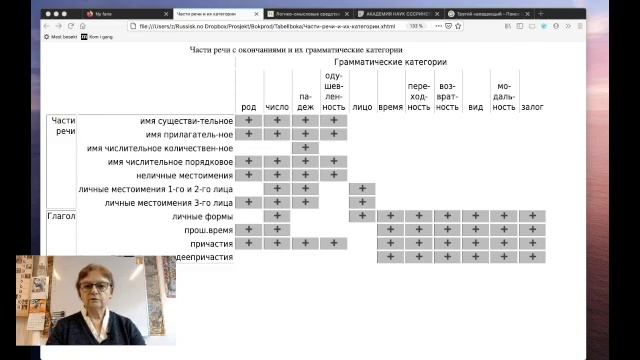Image resolution: width=640 pixels, height=360 pixels.
Task: Click the причастия row label
Action: [211, 244]
